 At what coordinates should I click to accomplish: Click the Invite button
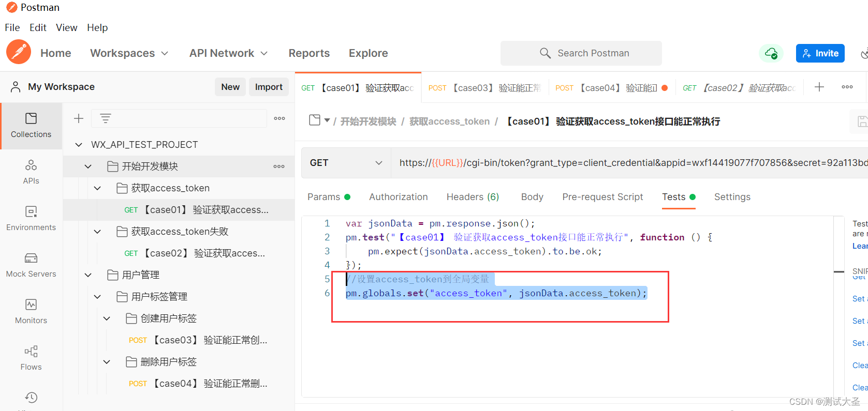coord(820,53)
